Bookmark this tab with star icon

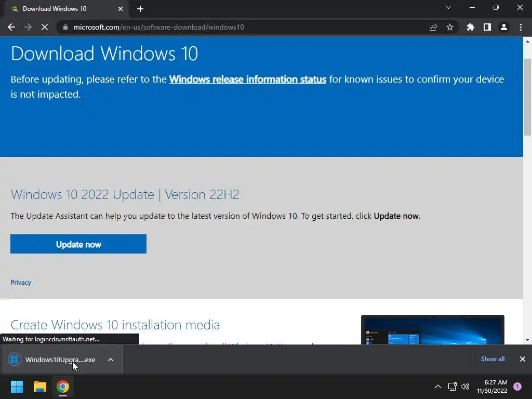450,27
